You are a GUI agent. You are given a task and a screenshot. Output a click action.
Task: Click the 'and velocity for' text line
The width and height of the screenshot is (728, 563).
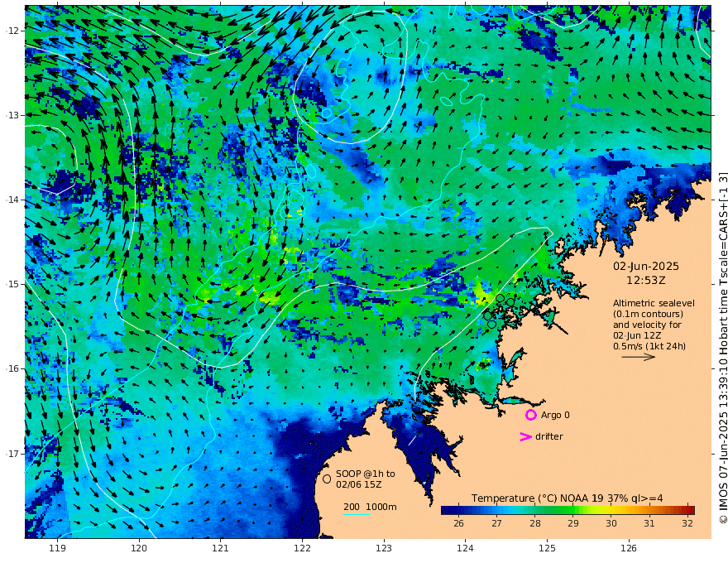647,325
